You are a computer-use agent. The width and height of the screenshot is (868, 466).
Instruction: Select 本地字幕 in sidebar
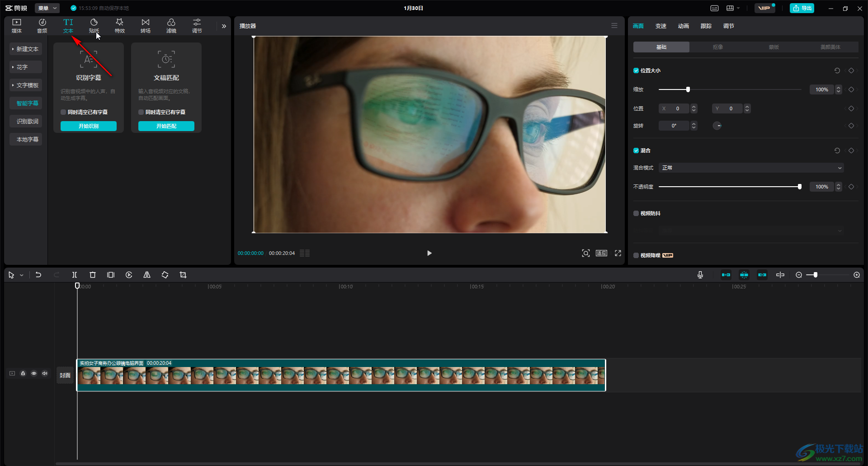click(26, 139)
